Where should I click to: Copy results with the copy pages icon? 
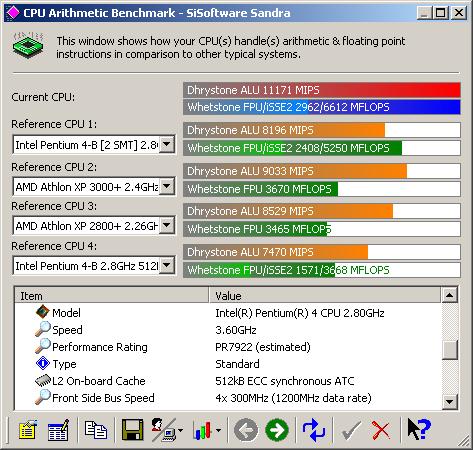point(96,430)
